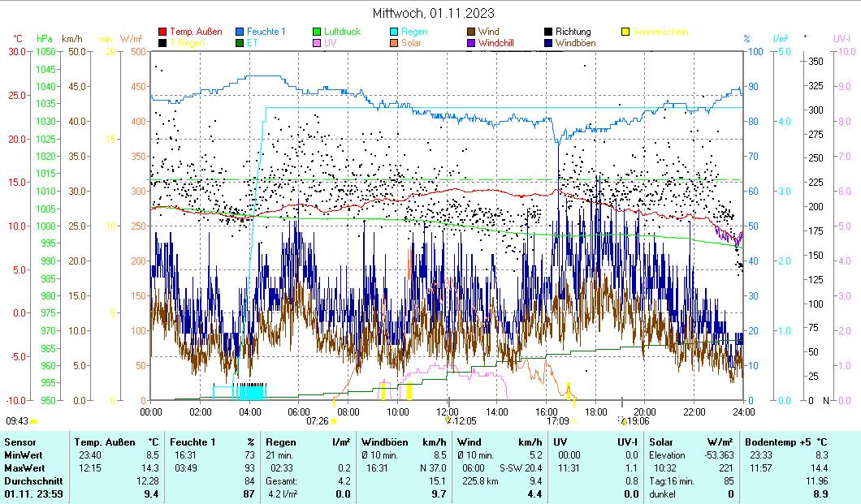
Task: Click the Temp. Außen column header in table
Action: pos(105,442)
